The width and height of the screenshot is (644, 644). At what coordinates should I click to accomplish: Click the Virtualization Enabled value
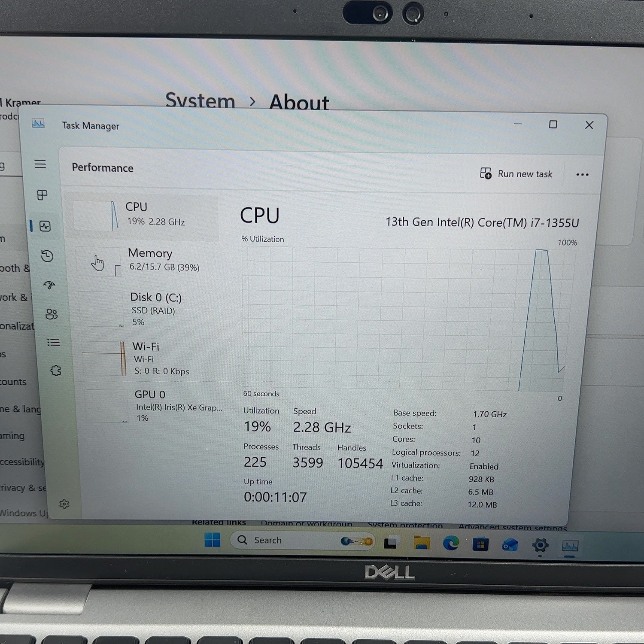[484, 467]
